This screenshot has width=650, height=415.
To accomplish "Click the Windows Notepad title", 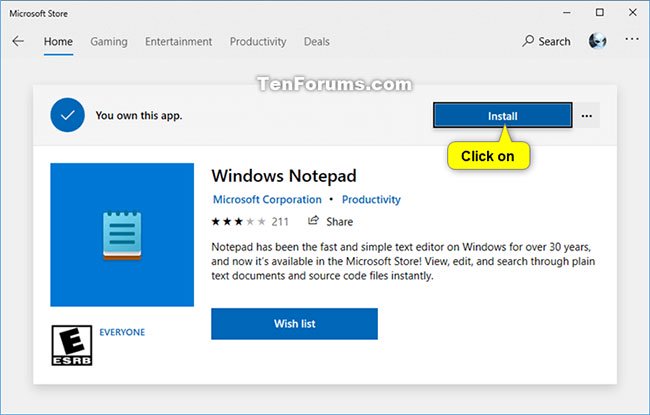I will coord(284,176).
